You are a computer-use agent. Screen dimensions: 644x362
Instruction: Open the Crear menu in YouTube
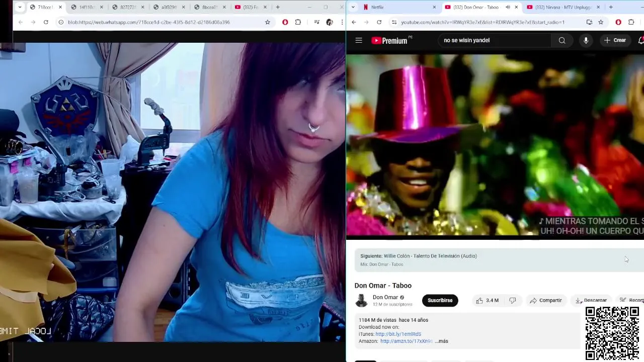[615, 40]
